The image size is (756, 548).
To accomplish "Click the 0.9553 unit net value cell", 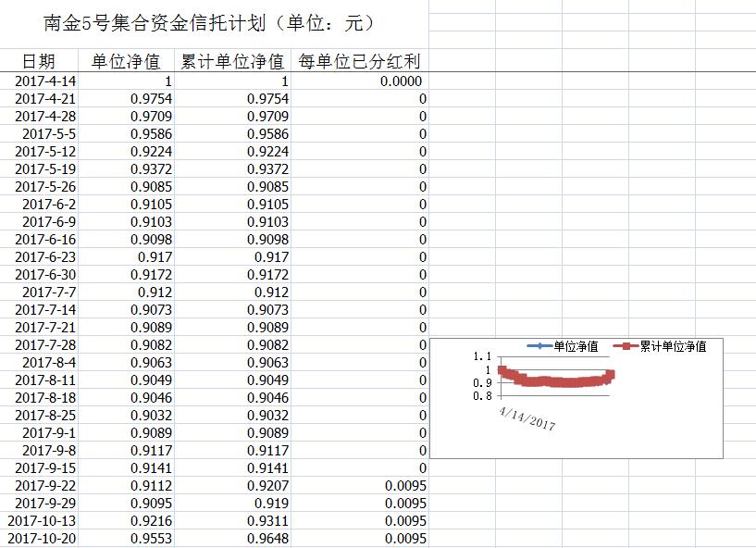I will pyautogui.click(x=152, y=539).
